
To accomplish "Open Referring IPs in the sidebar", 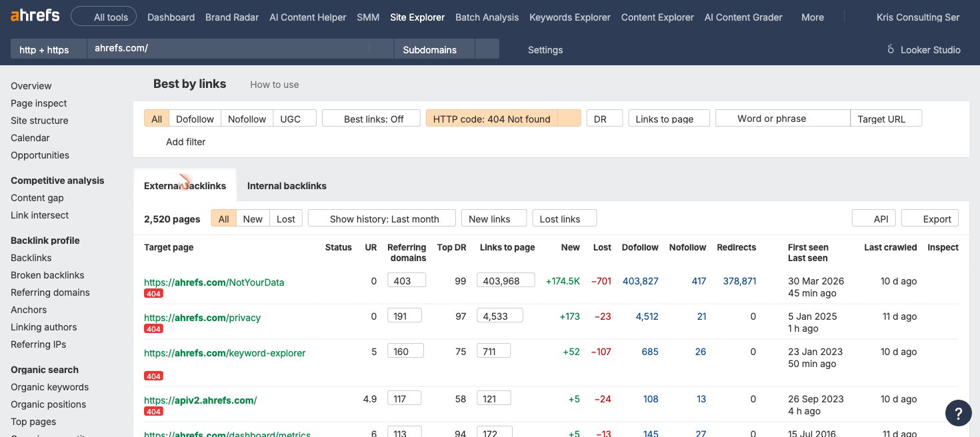I will pyautogui.click(x=38, y=344).
